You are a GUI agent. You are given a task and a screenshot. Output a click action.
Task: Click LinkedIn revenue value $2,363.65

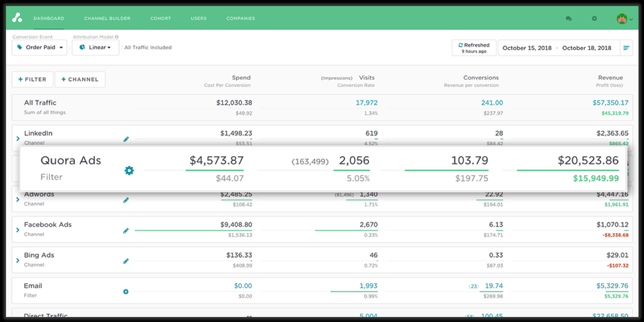[612, 133]
